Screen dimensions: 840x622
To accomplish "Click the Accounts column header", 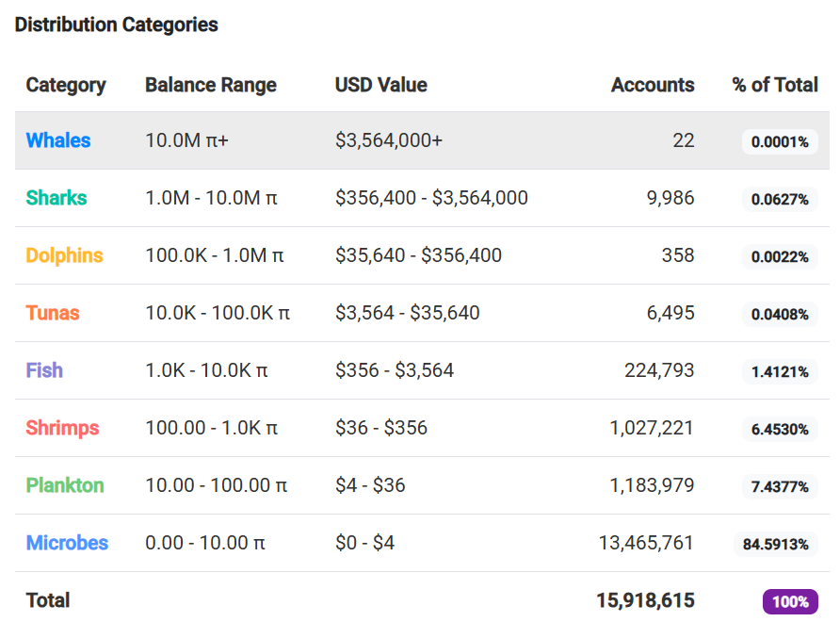I will click(653, 85).
